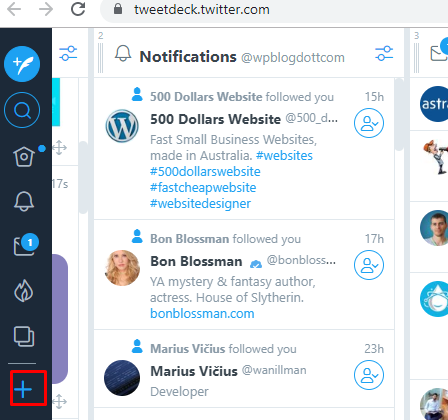
Task: Click the new Tweet compose button
Action: click(x=22, y=64)
